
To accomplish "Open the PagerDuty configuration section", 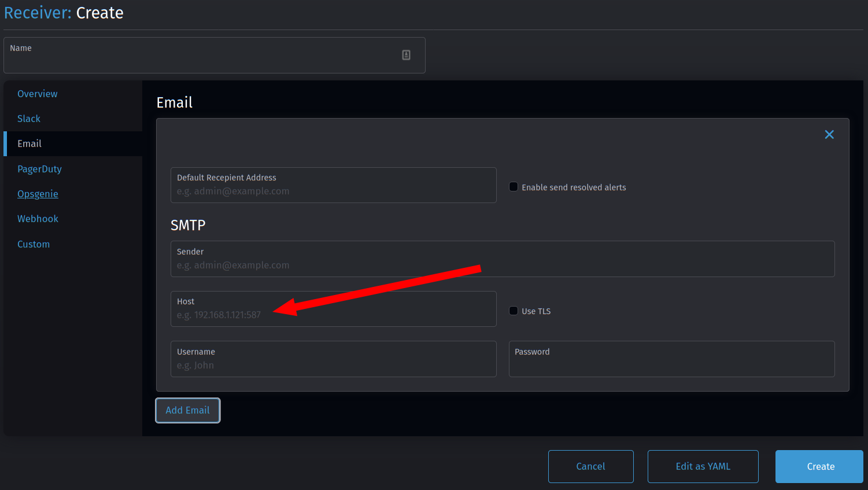I will (39, 168).
